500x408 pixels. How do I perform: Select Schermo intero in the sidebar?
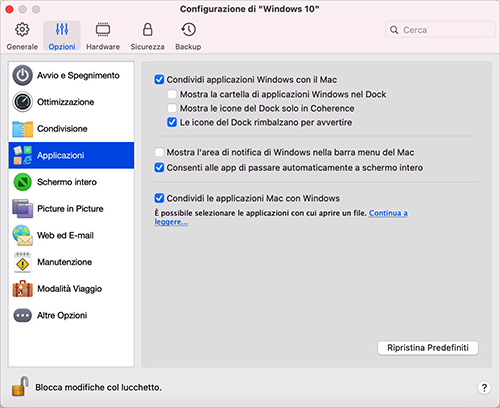click(x=67, y=182)
